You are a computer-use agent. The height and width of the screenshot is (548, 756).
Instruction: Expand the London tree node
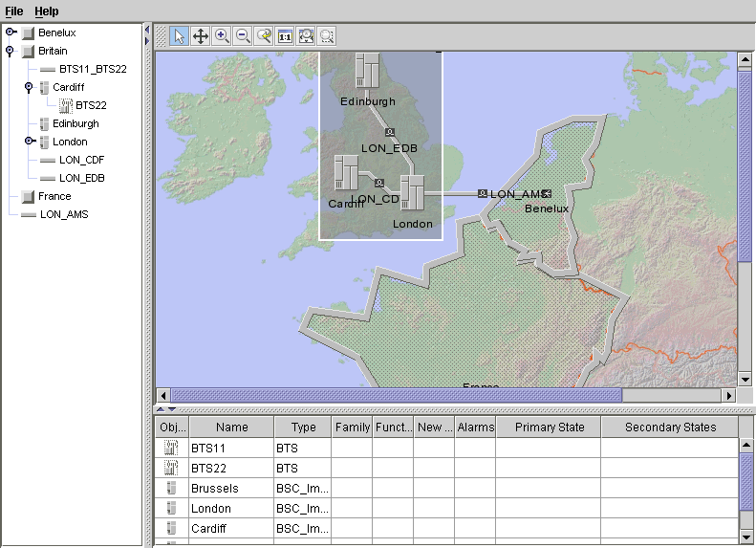29,142
